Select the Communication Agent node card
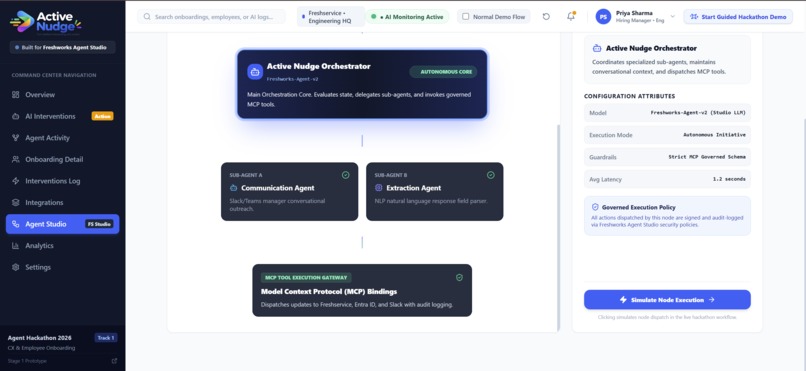 [x=289, y=192]
